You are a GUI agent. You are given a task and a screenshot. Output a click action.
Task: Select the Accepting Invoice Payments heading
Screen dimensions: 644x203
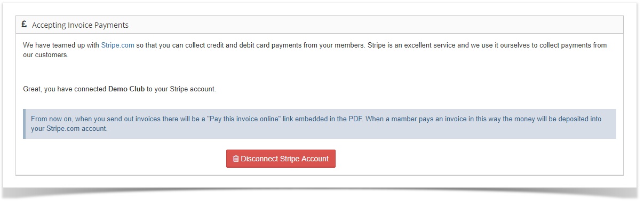click(x=80, y=25)
